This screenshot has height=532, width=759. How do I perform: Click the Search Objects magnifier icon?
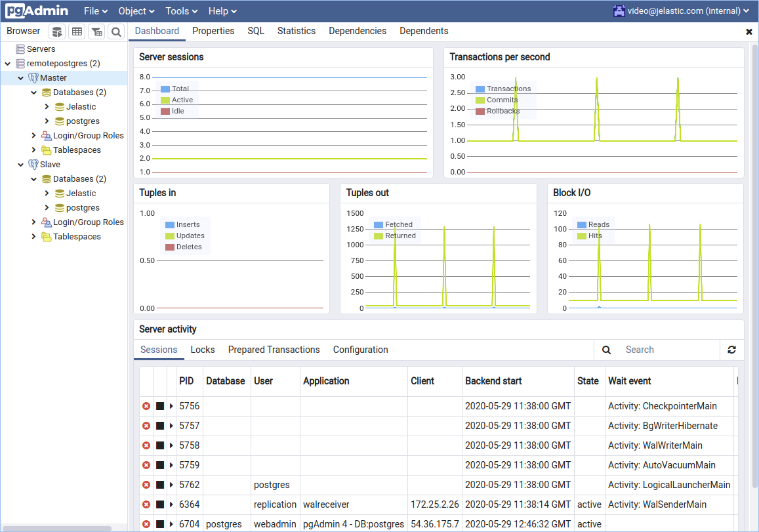[116, 32]
